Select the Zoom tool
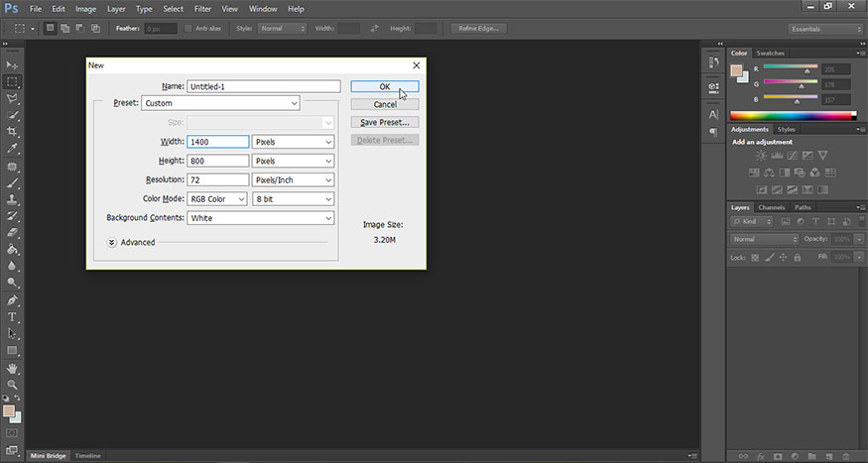The image size is (868, 463). click(12, 385)
